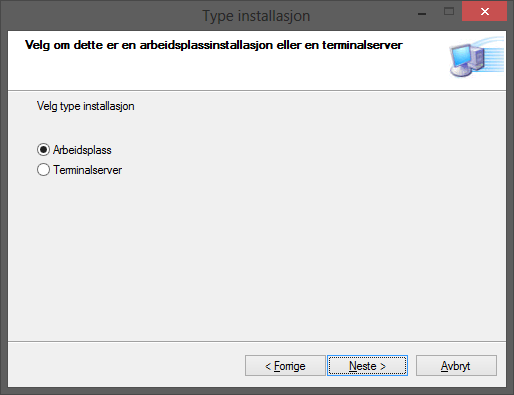The height and width of the screenshot is (395, 514).
Task: Continue by clicking Neste
Action: 367,366
